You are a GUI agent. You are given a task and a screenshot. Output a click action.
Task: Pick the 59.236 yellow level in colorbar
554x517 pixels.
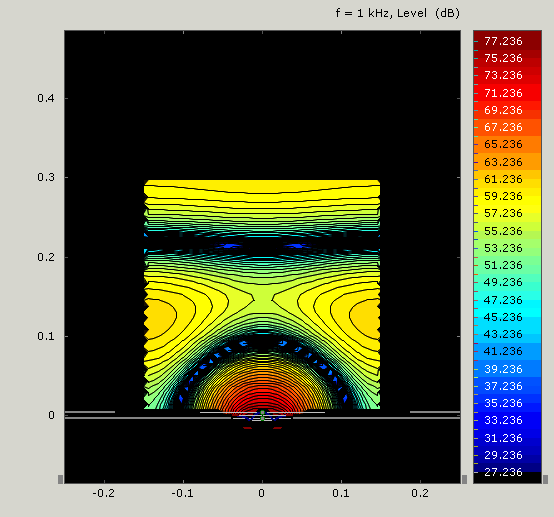pyautogui.click(x=503, y=196)
